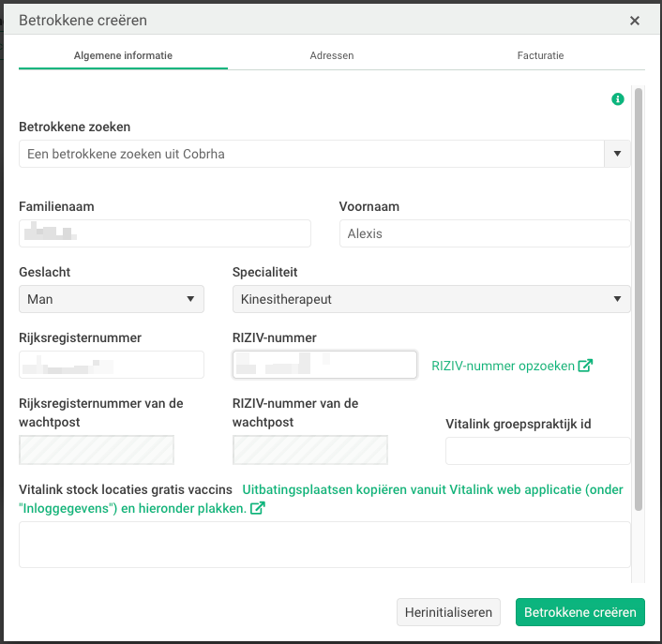Click external link icon after 'hieronder plakken'

(258, 508)
